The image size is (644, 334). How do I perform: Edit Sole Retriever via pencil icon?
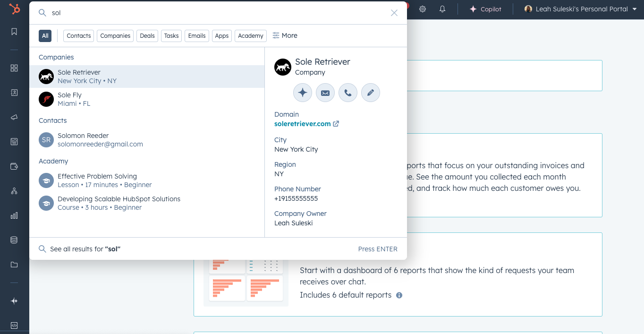tap(371, 93)
